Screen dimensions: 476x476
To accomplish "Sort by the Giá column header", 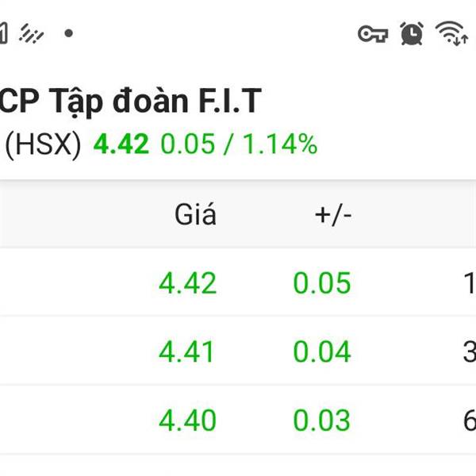I will [x=195, y=215].
